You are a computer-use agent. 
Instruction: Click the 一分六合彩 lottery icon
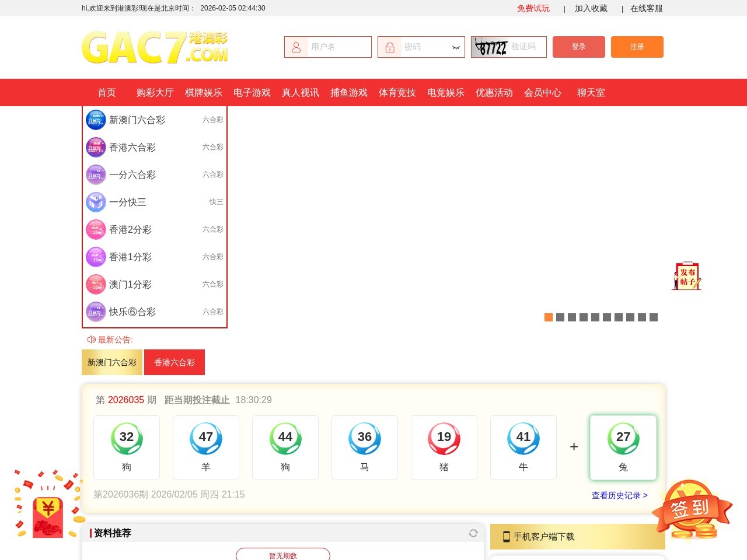click(x=96, y=174)
